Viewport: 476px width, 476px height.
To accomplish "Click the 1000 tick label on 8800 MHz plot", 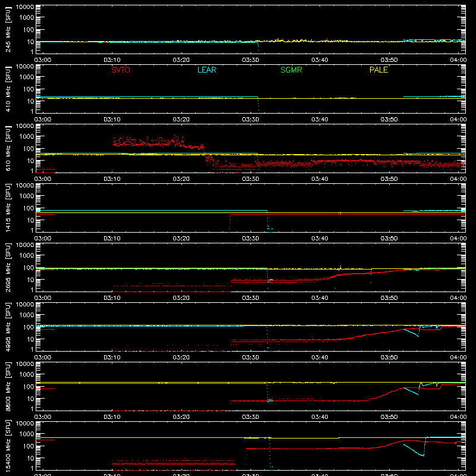I will point(27,375).
